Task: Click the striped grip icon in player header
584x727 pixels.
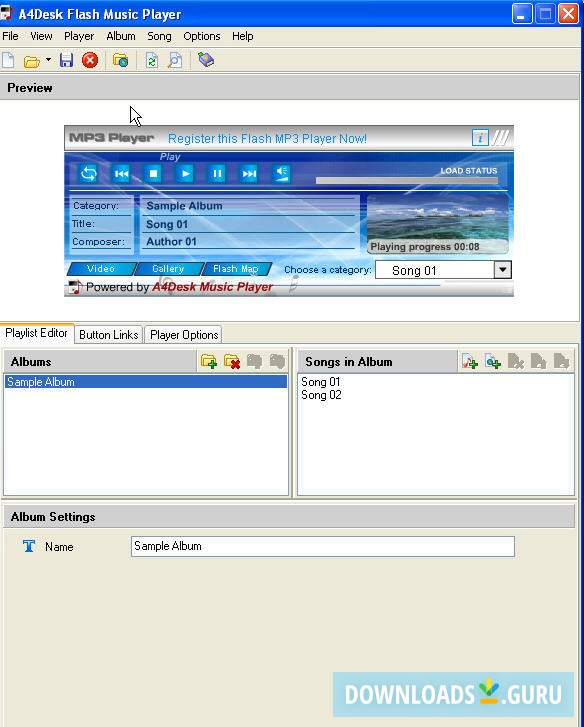Action: [501, 137]
